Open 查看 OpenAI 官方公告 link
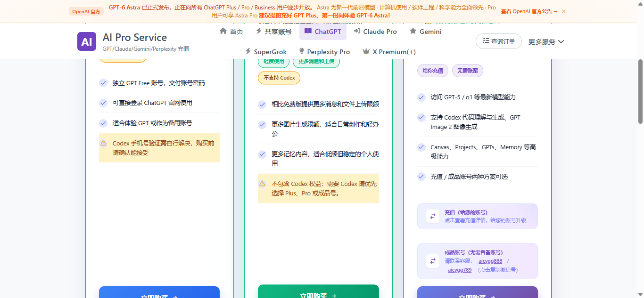 pos(529,11)
